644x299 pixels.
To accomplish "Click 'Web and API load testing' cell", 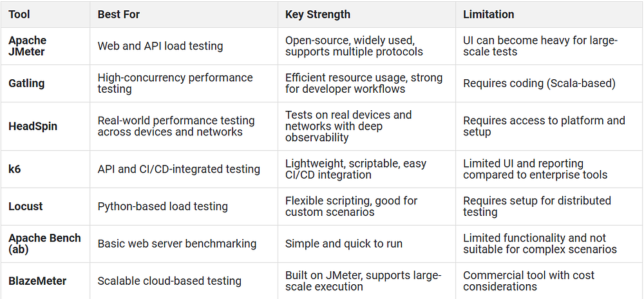I will [x=160, y=46].
